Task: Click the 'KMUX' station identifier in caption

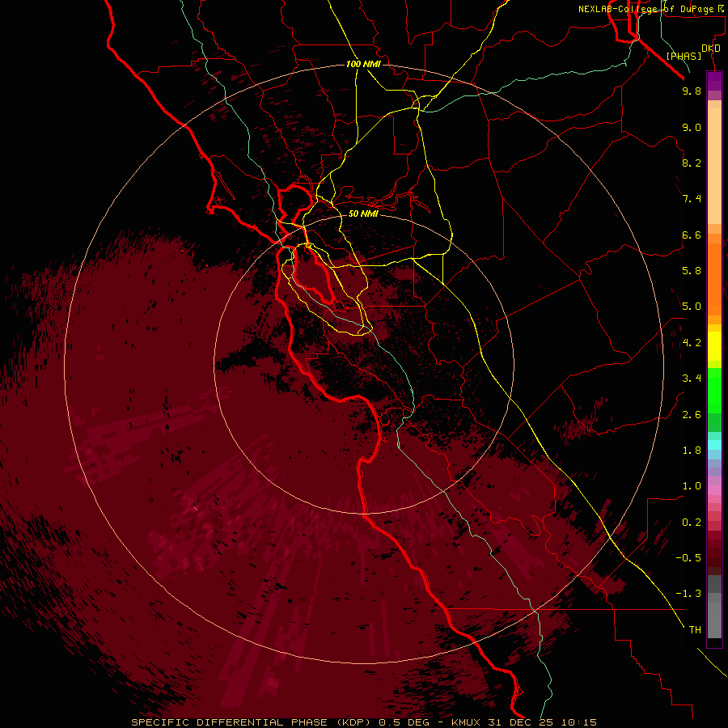Action: pos(466,722)
